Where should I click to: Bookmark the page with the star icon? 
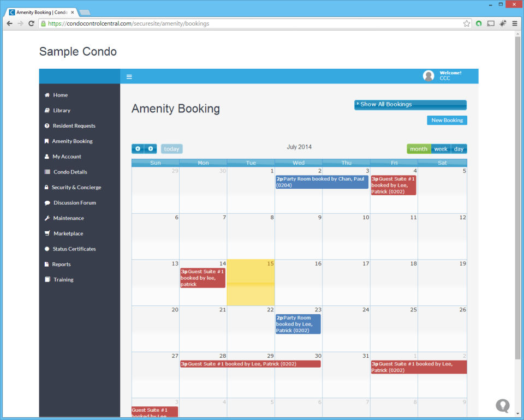click(x=467, y=23)
